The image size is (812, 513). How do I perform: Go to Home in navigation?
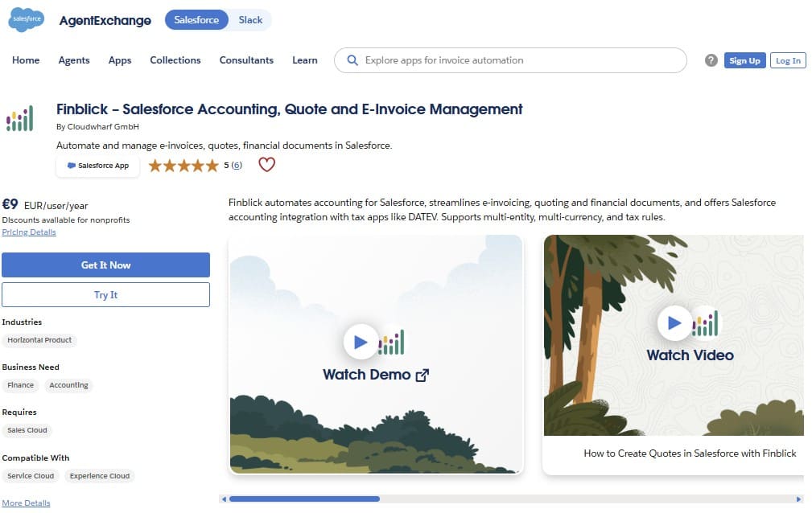pos(26,60)
